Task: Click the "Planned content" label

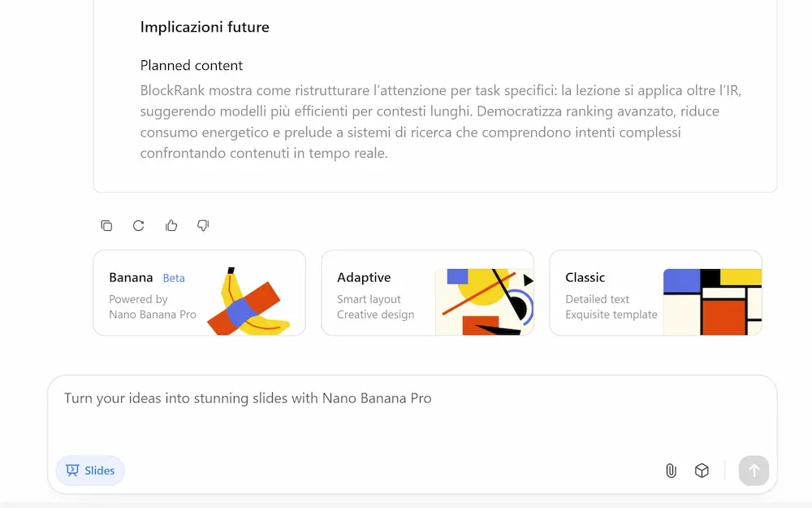Action: point(192,66)
